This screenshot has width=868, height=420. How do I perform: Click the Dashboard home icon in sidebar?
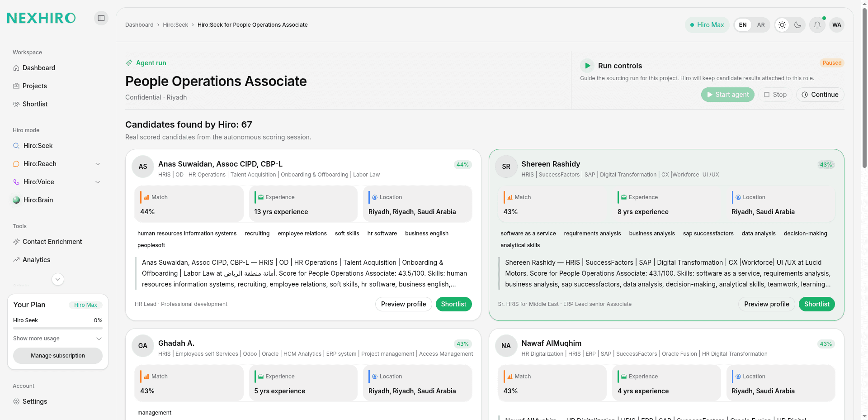[x=16, y=68]
